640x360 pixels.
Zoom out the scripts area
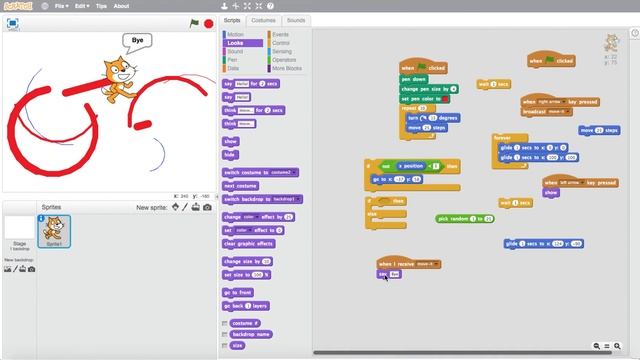596,346
